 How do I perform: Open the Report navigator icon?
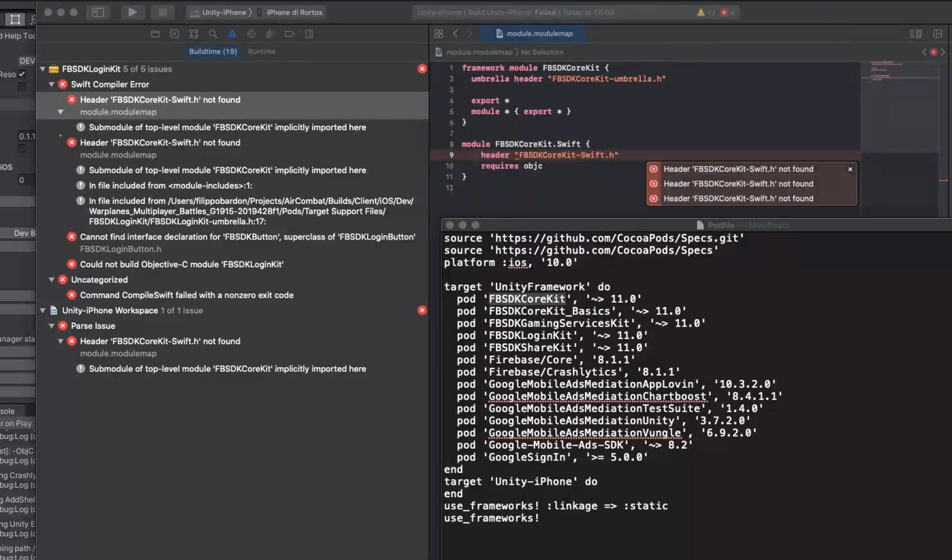(309, 34)
